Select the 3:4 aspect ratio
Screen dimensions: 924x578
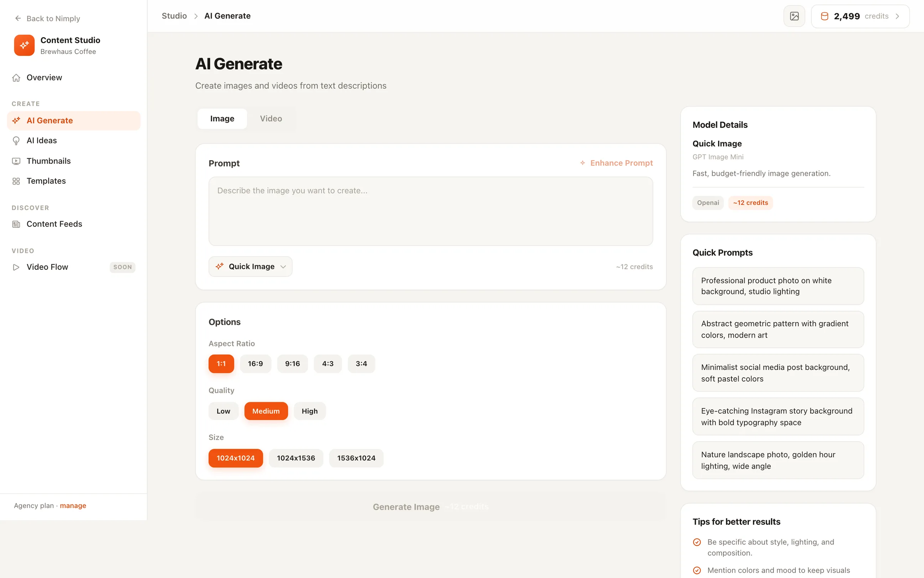click(361, 364)
